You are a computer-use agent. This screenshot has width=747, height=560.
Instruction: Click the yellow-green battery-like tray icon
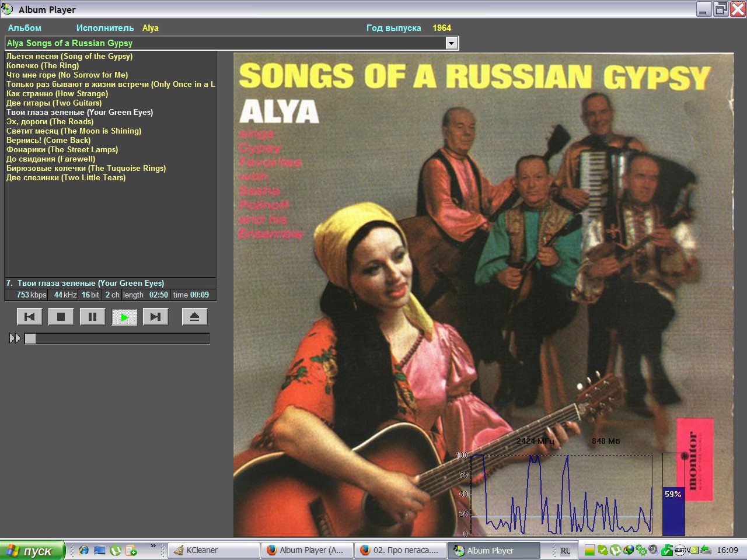click(590, 550)
